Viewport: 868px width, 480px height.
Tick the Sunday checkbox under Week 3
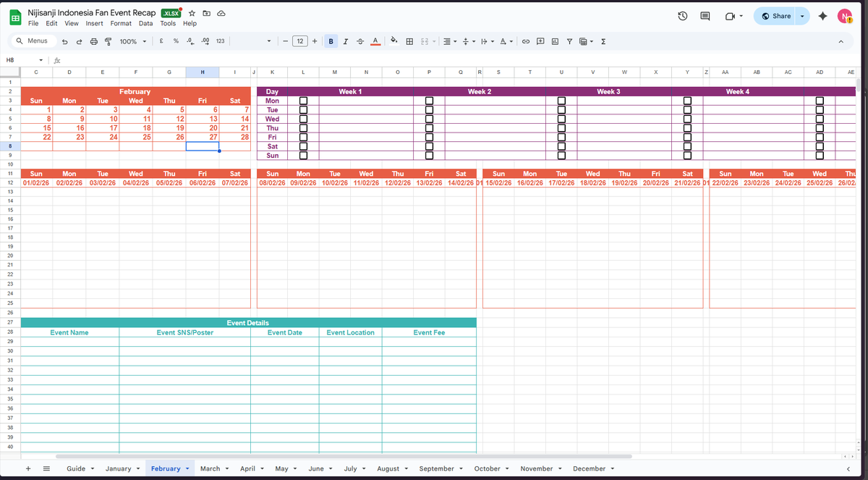pyautogui.click(x=561, y=155)
